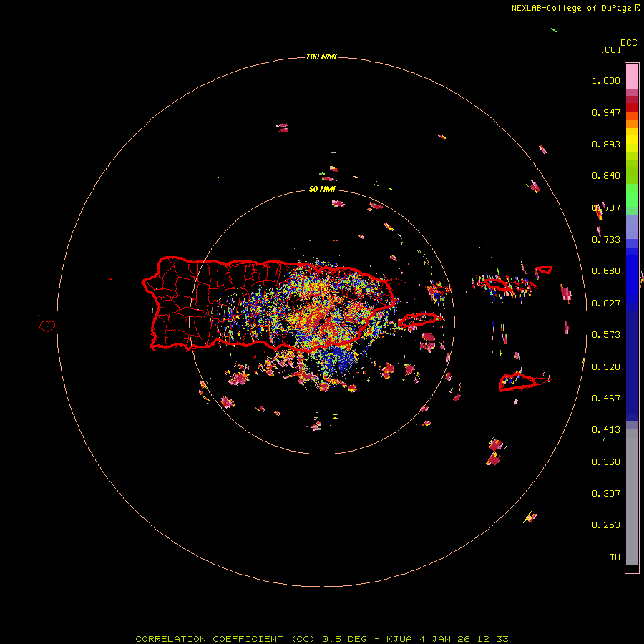Click the 0.307 color scale value
Image resolution: width=644 pixels, height=644 pixels.
tap(606, 494)
